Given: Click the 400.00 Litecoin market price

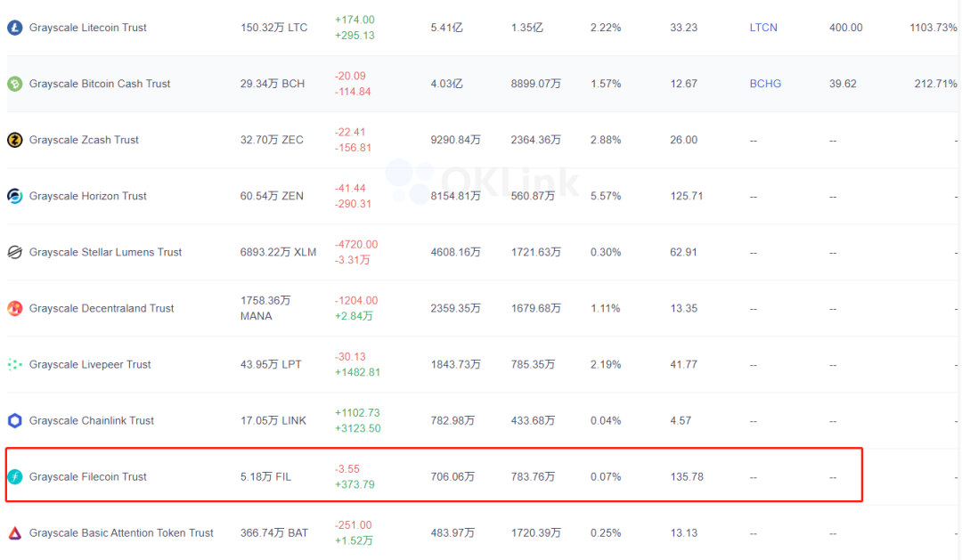Looking at the screenshot, I should click(x=845, y=28).
